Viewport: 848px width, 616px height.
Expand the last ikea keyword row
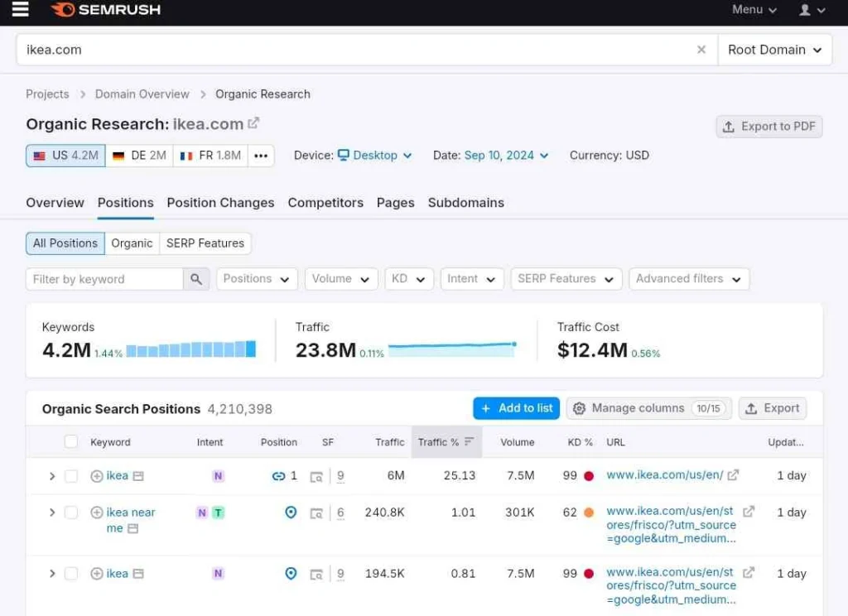(52, 573)
